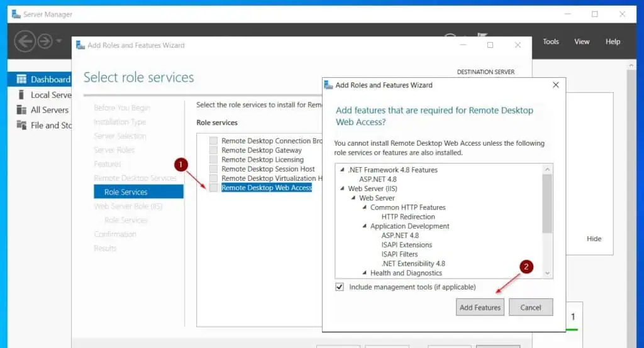Collapse the Web Server (IIS) node

[x=342, y=188]
